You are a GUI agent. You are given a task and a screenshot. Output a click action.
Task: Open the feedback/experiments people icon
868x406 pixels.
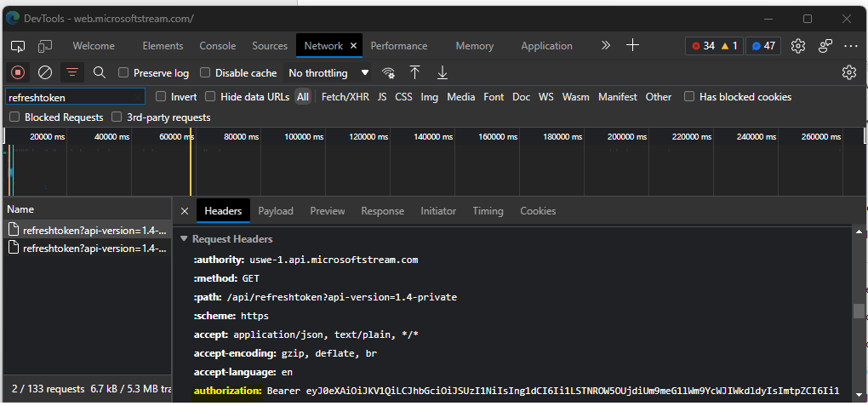pos(825,46)
